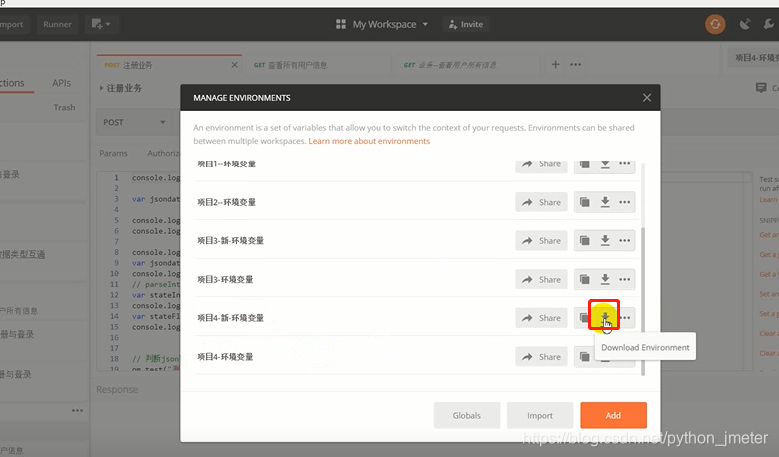Share the 项目4-环境变量 environment

point(541,357)
